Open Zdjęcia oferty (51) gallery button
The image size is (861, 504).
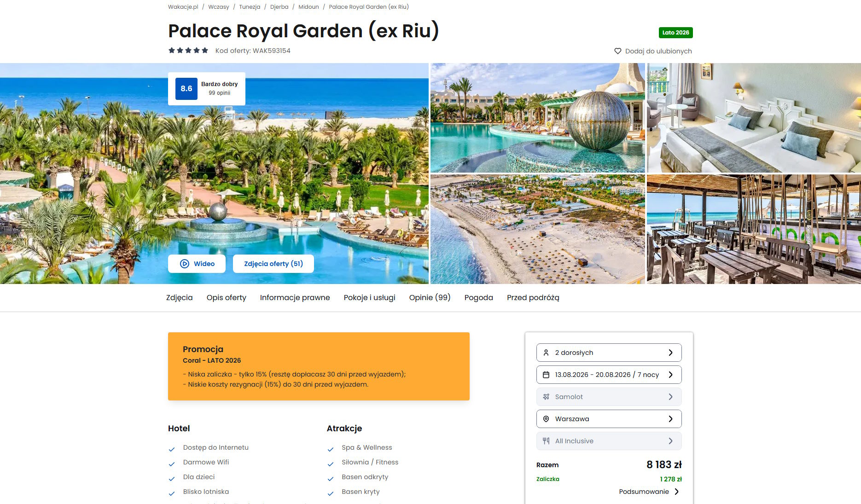click(x=273, y=264)
